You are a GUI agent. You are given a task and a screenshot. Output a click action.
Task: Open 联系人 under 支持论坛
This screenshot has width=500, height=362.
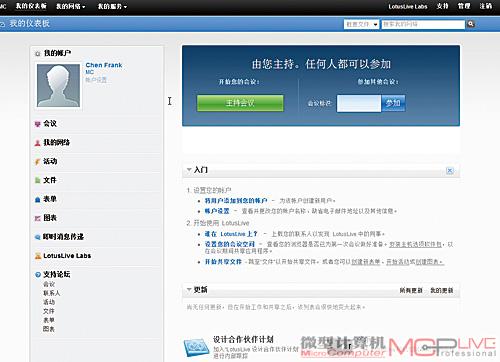coord(52,293)
